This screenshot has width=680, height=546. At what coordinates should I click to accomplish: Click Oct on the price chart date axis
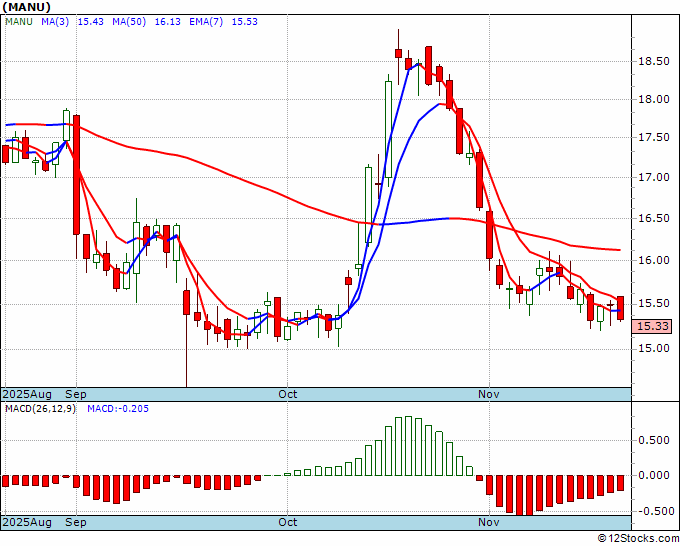(288, 394)
